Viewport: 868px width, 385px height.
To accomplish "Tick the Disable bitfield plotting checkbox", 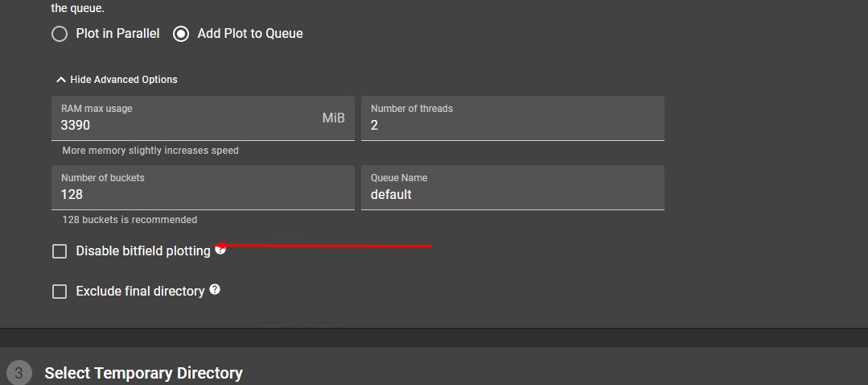I will coord(60,251).
